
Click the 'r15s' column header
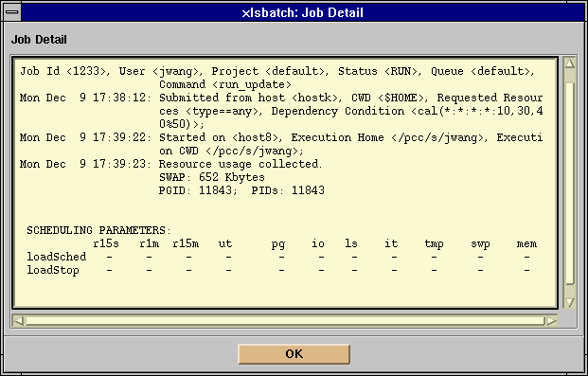[106, 243]
